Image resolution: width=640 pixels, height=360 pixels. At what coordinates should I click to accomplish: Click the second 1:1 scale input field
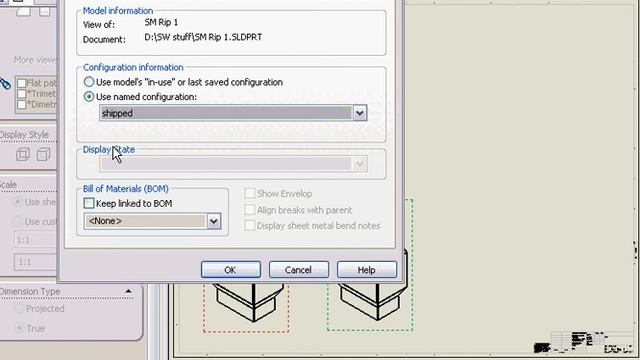36,262
